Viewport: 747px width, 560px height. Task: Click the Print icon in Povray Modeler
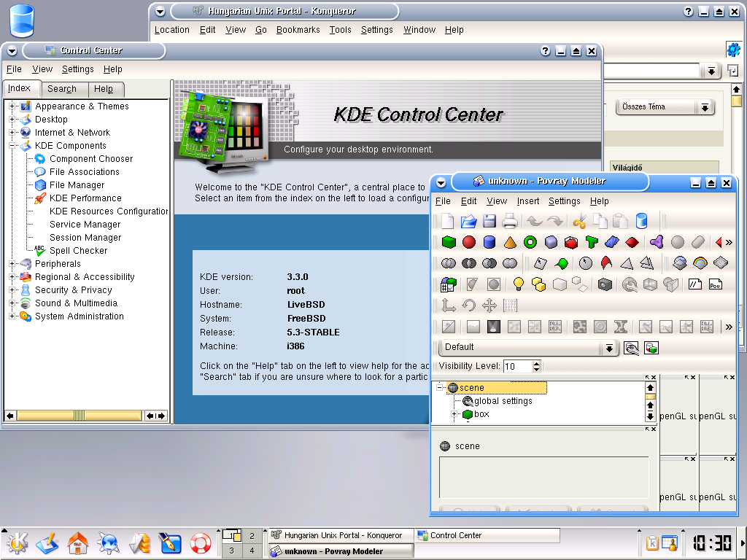[510, 221]
